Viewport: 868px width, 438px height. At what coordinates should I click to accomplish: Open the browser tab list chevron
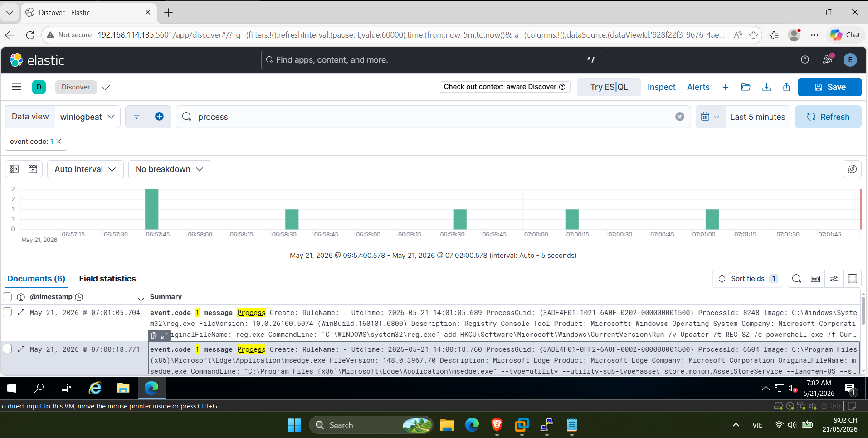pos(10,12)
